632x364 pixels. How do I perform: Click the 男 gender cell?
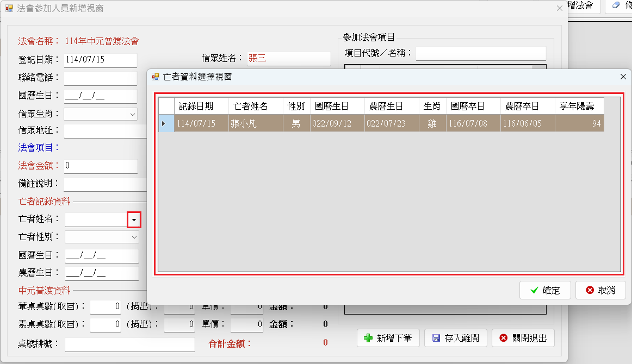[296, 123]
